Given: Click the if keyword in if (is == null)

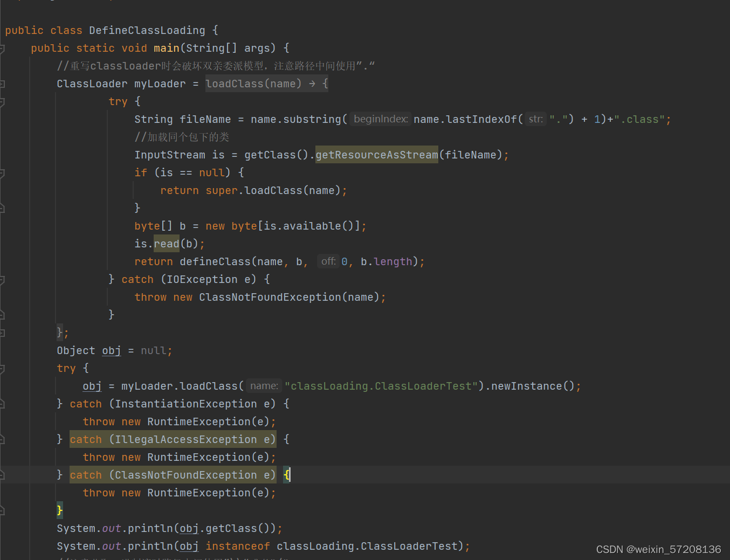Looking at the screenshot, I should coord(141,172).
